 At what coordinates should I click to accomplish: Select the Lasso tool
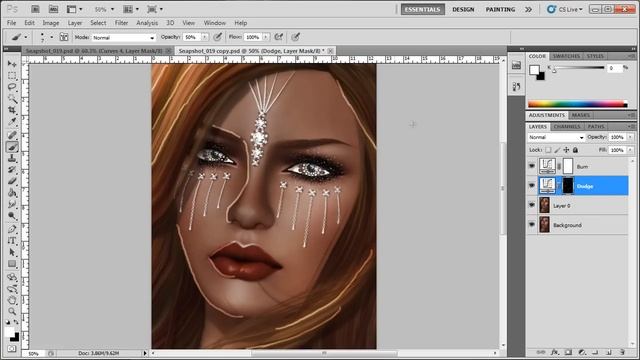(12, 87)
